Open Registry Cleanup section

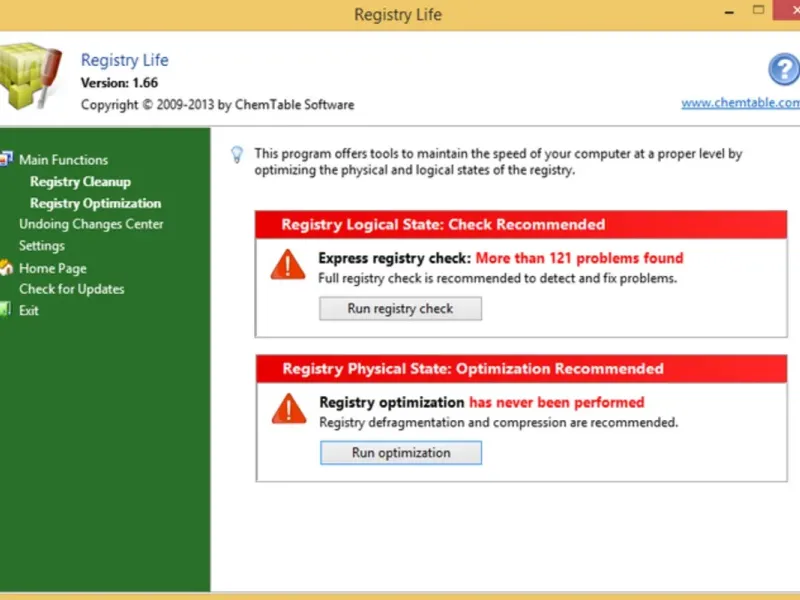pos(80,182)
